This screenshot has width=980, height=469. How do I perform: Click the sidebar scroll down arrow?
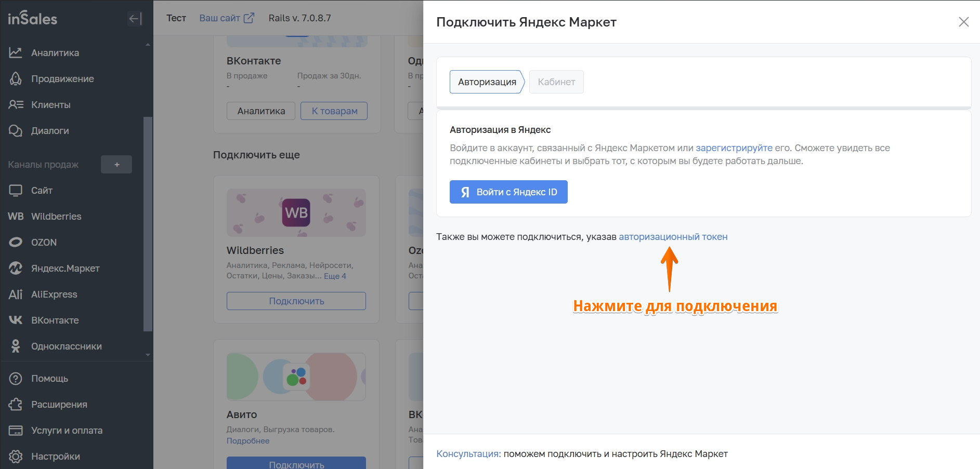(148, 355)
